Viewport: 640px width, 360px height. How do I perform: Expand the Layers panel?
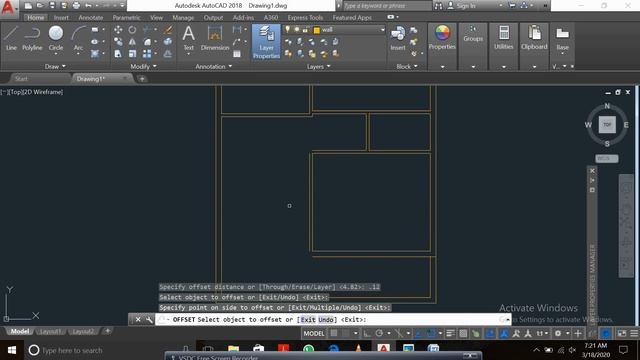(318, 67)
